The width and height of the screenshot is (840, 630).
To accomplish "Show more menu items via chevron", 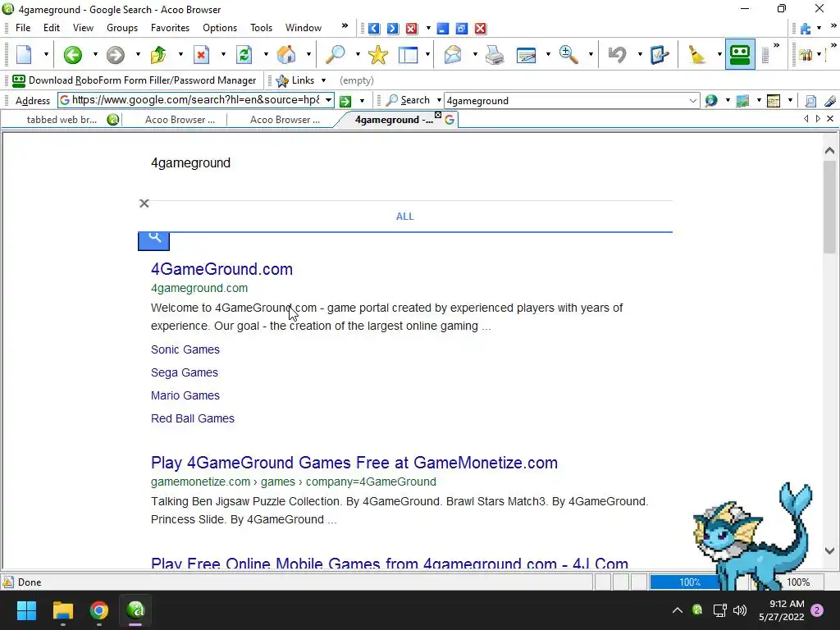I will click(x=345, y=25).
